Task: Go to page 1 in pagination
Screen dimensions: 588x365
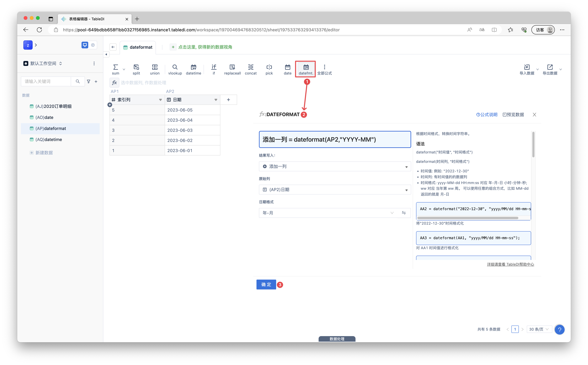Action: pyautogui.click(x=515, y=329)
